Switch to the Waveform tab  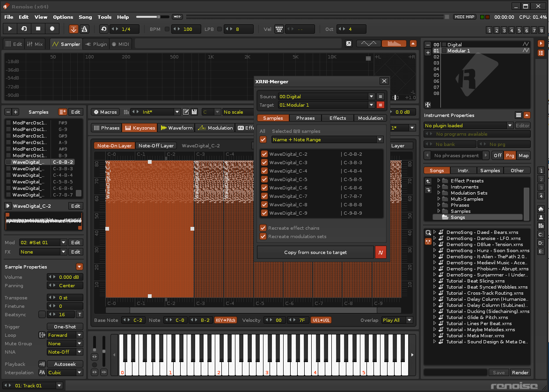coord(177,128)
